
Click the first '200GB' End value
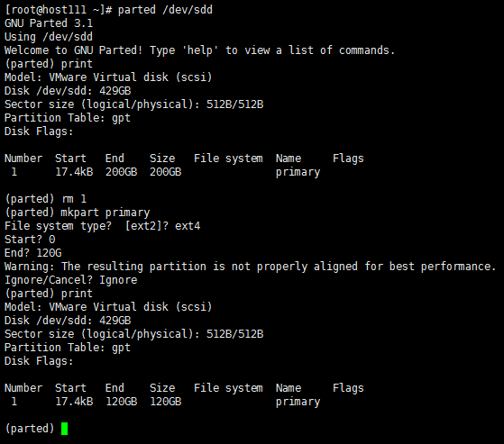[121, 172]
